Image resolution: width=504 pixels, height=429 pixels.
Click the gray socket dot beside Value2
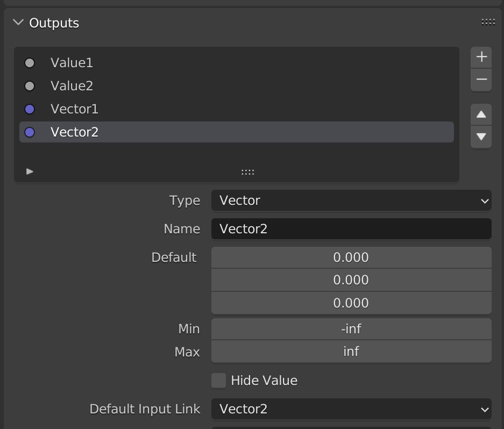30,86
